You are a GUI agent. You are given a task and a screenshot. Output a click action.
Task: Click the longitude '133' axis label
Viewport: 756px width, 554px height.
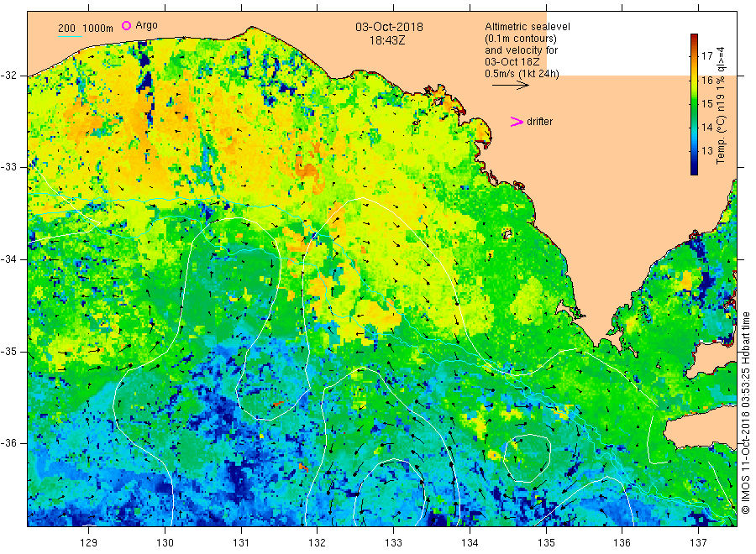point(393,543)
